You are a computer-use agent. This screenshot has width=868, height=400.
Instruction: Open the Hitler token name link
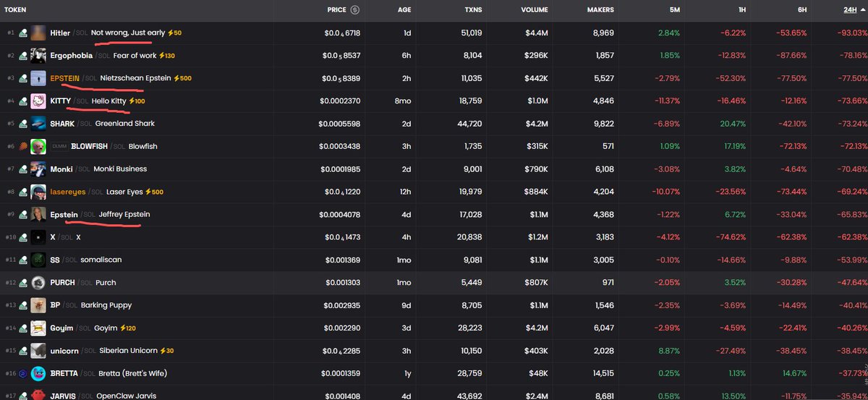(x=60, y=33)
